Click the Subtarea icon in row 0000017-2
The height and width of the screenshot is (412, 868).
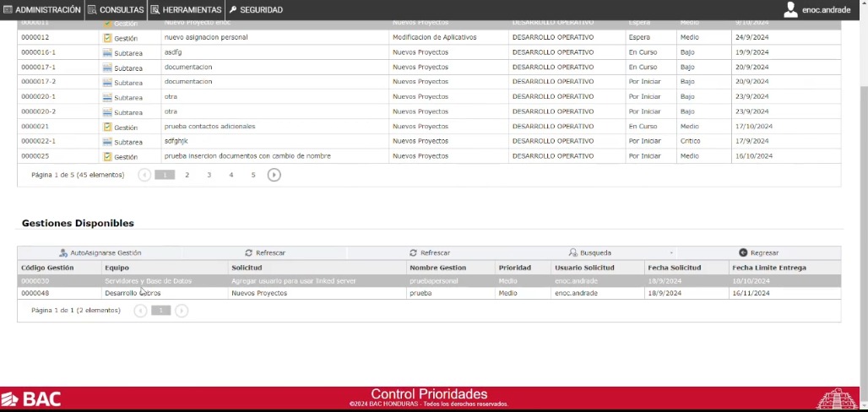107,83
